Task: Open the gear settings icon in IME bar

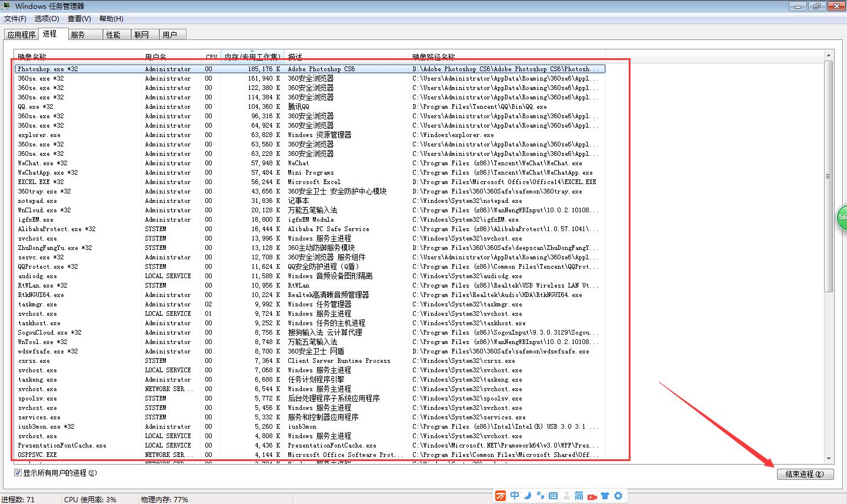Action: [618, 496]
